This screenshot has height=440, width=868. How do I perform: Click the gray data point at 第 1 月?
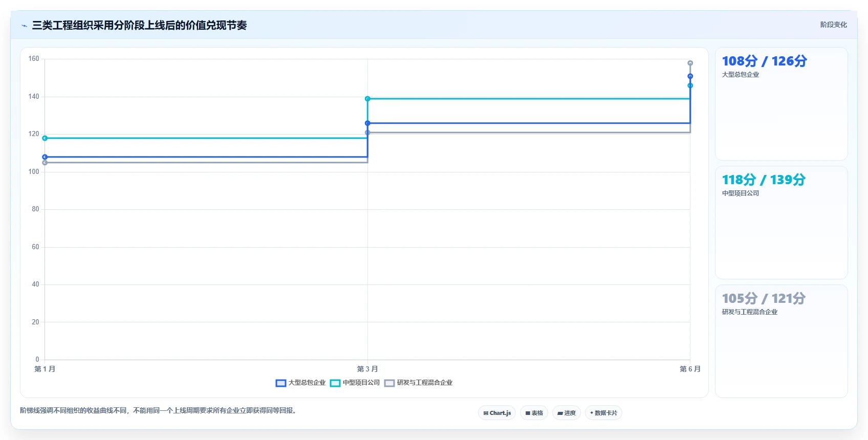(45, 163)
